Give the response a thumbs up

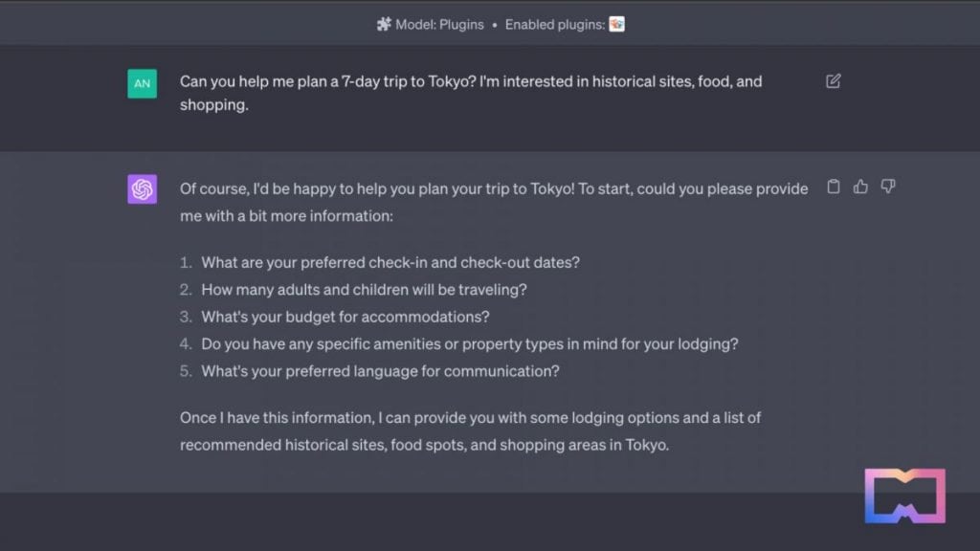860,187
